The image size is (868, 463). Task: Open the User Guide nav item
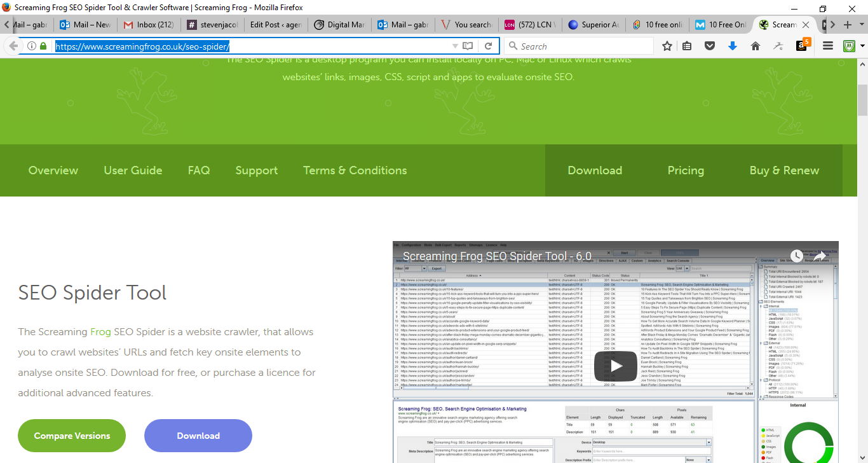pyautogui.click(x=133, y=170)
